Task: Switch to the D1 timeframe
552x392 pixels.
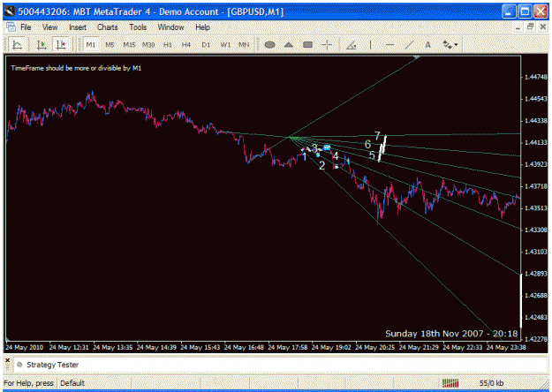Action: pyautogui.click(x=206, y=45)
